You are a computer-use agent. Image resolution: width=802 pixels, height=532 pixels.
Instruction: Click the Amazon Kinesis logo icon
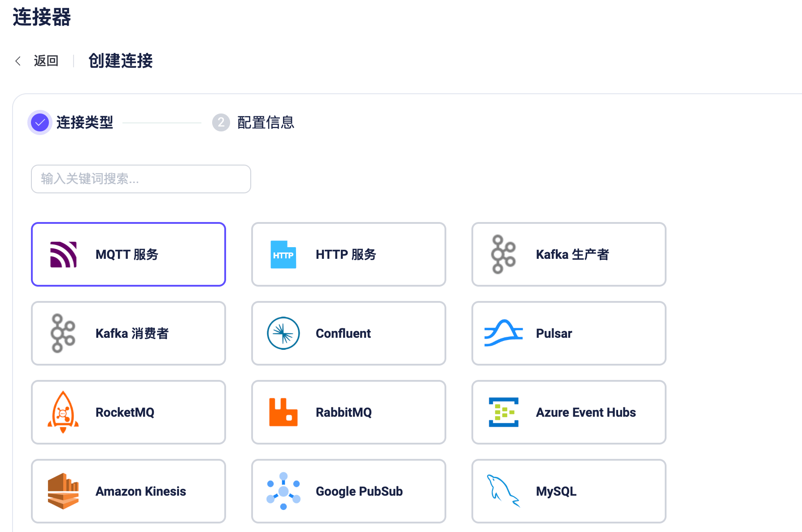click(63, 491)
